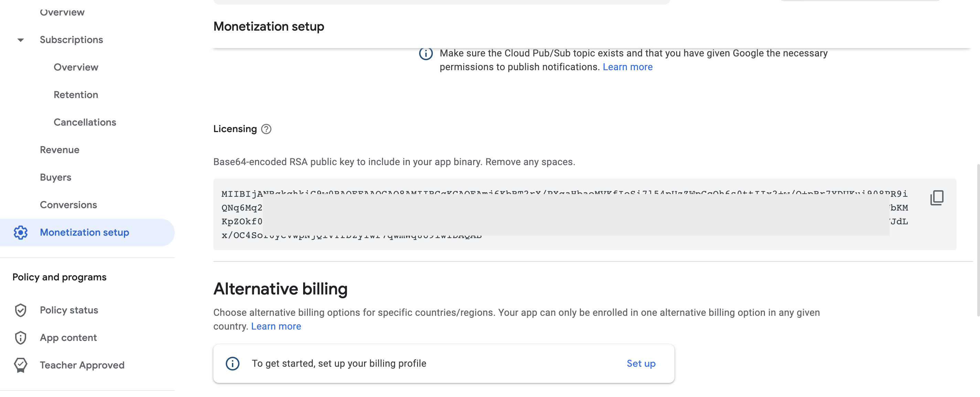This screenshot has width=980, height=397.
Task: Click the Pub/Sub notice info icon
Action: coord(426,54)
